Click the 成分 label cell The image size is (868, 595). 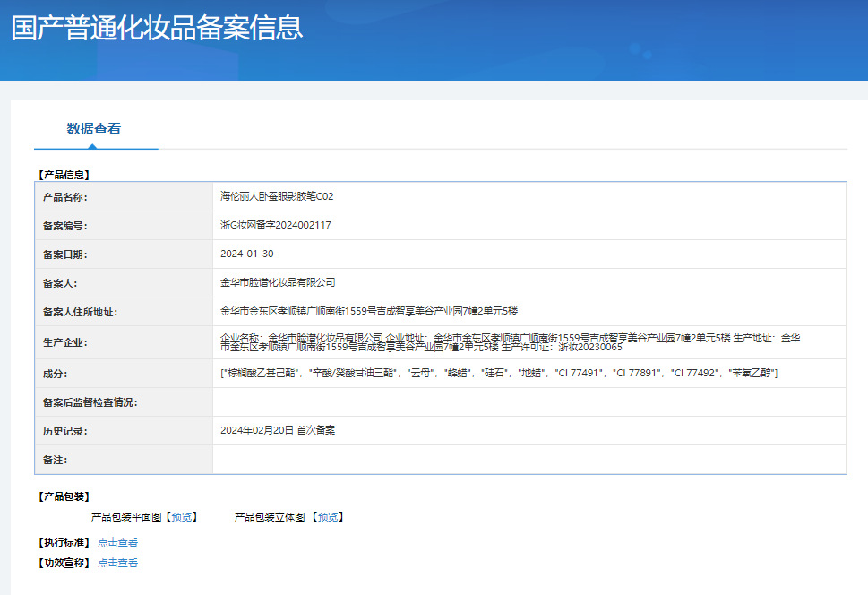coord(124,374)
